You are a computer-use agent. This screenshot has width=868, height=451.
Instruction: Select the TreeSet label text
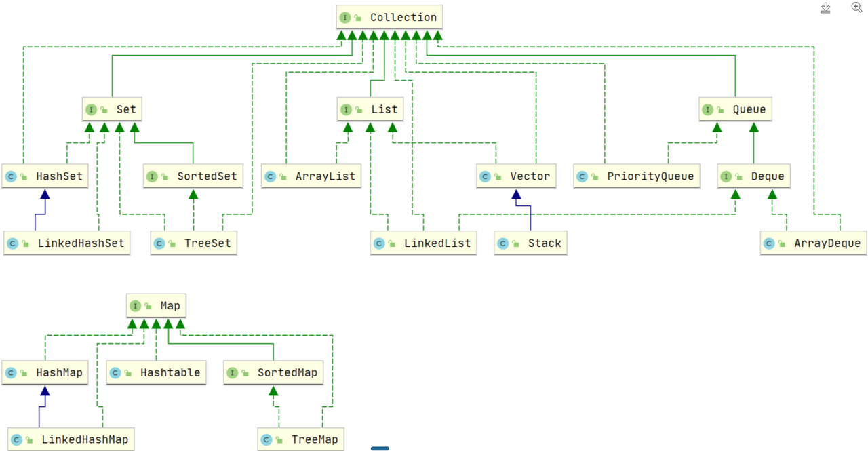point(208,243)
